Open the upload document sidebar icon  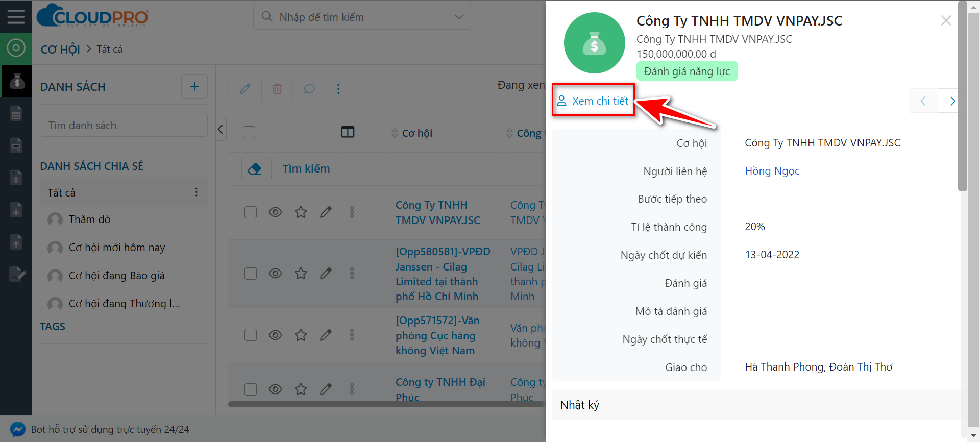(16, 241)
